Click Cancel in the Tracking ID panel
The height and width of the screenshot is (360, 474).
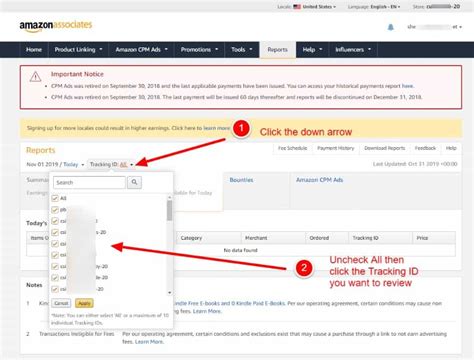[x=61, y=303]
